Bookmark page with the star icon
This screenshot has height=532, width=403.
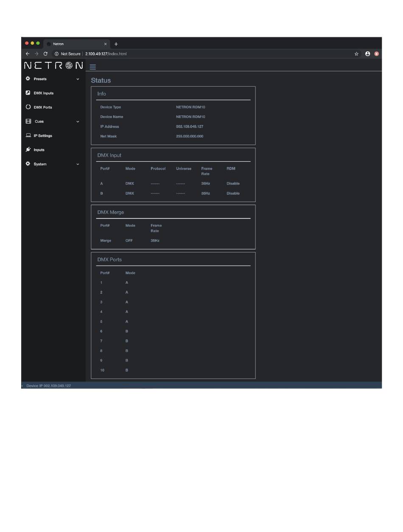click(x=357, y=54)
